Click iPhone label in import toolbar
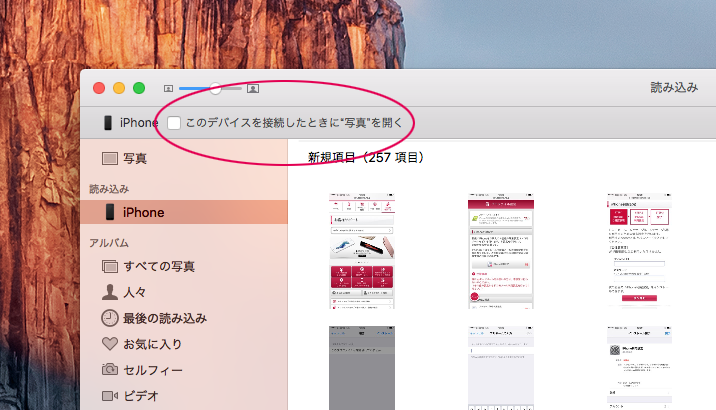Image resolution: width=716 pixels, height=410 pixels. click(x=139, y=123)
